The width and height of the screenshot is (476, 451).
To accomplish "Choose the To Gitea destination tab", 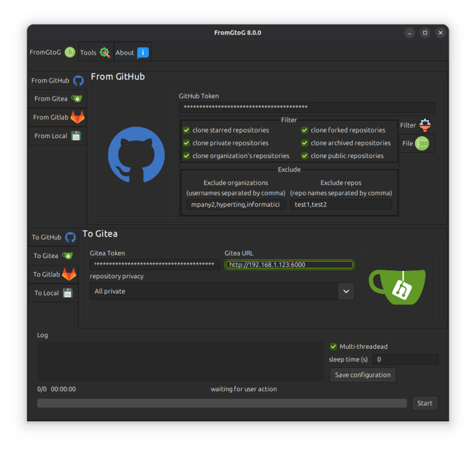I will point(53,256).
